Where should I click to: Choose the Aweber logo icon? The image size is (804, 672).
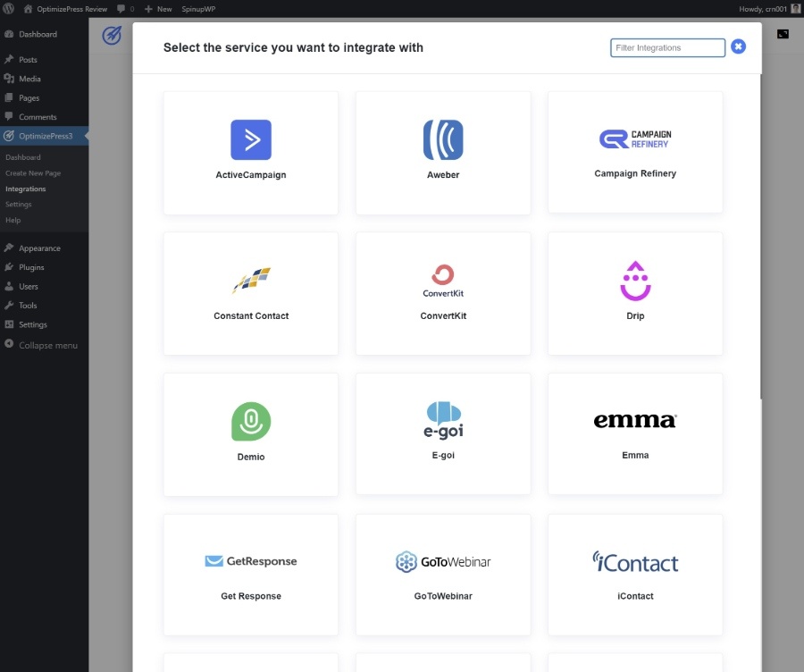[x=443, y=139]
